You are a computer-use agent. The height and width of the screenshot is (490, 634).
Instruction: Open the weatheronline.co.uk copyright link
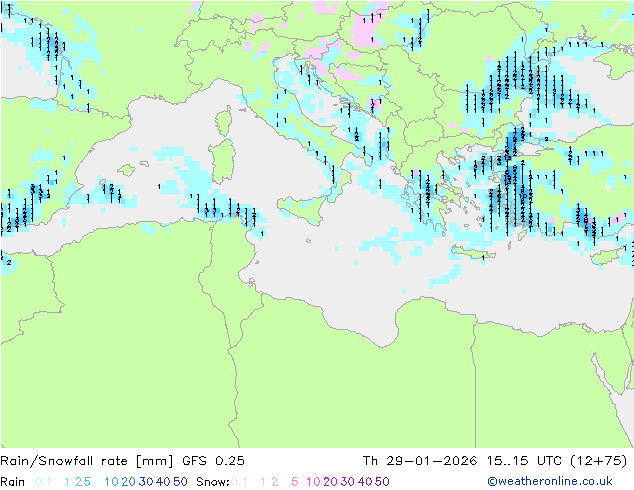[x=549, y=481]
